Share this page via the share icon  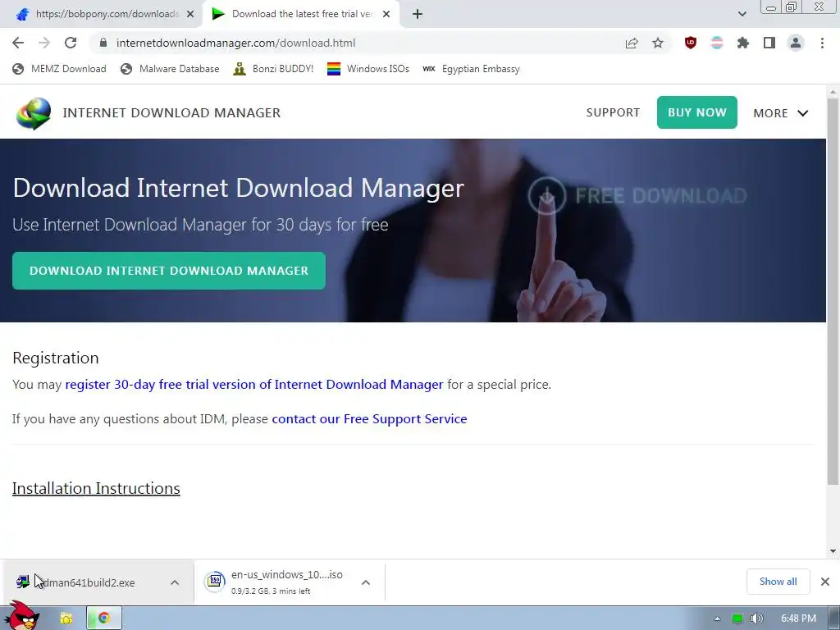(632, 43)
